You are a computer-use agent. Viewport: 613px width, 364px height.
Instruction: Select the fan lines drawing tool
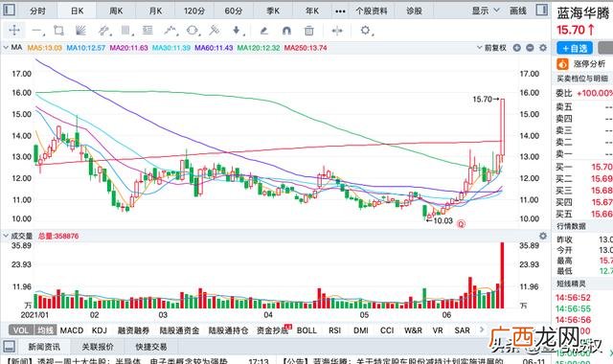pos(80,30)
